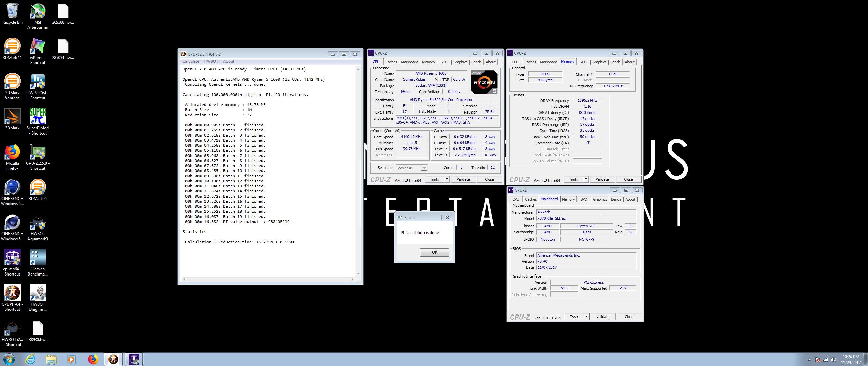This screenshot has width=868, height=366.
Task: Open the HWBOT menu in GPUPI
Action: [211, 61]
